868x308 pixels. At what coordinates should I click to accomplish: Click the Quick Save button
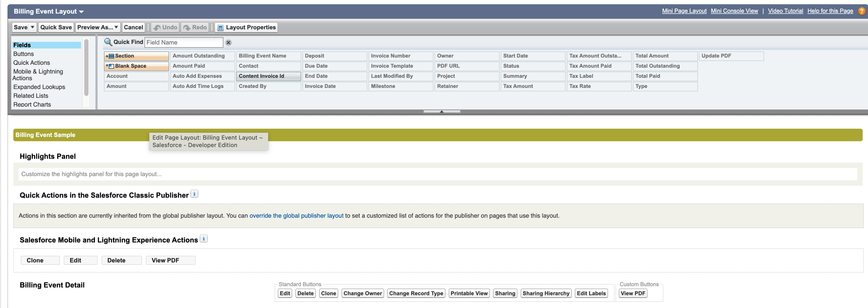[x=56, y=27]
